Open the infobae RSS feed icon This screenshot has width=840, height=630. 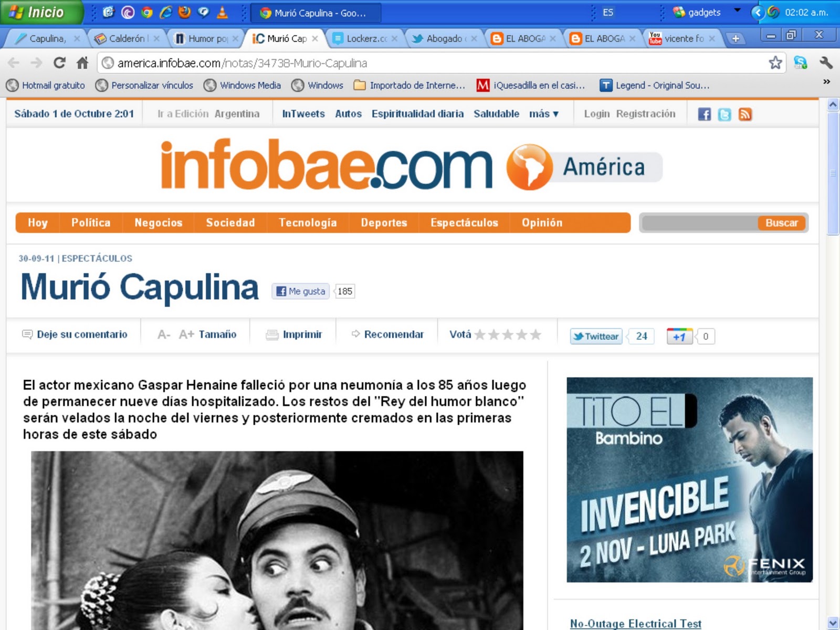(x=745, y=114)
